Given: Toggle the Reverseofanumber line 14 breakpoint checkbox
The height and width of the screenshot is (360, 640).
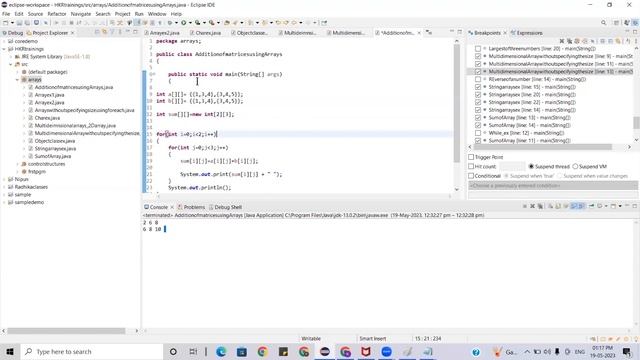Looking at the screenshot, I should coord(478,79).
